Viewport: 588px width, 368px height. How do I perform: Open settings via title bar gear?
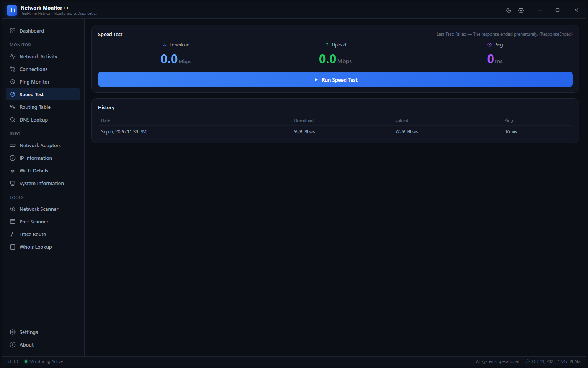[521, 10]
